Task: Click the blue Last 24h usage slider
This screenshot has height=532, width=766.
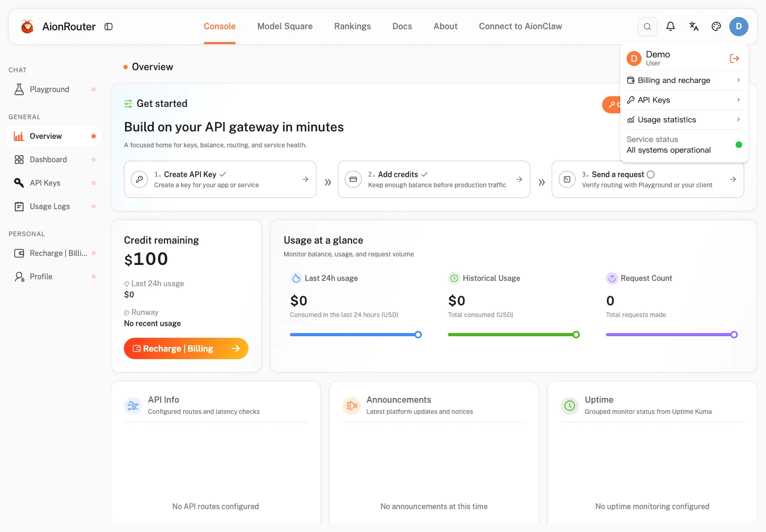Action: 356,335
